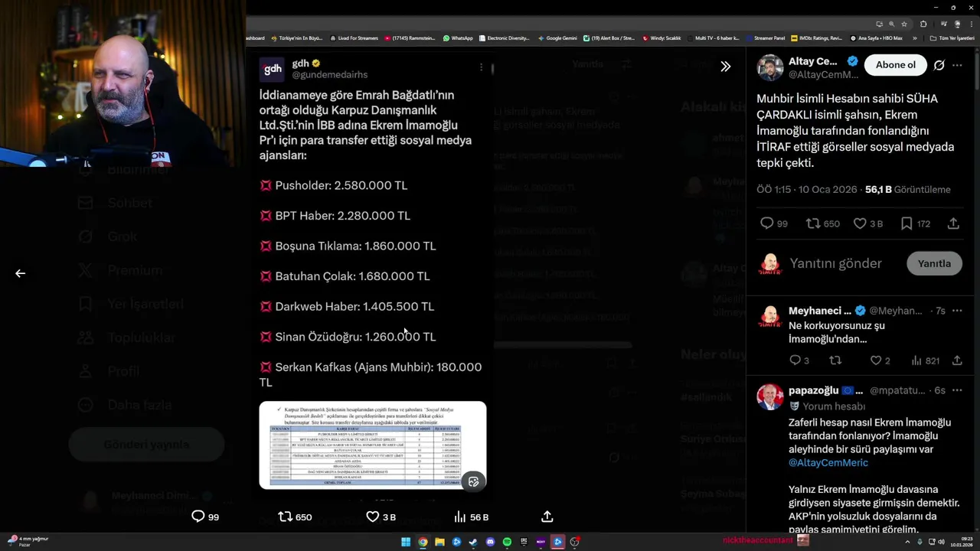Like heart icon with 3 B in right panel

point(868,223)
